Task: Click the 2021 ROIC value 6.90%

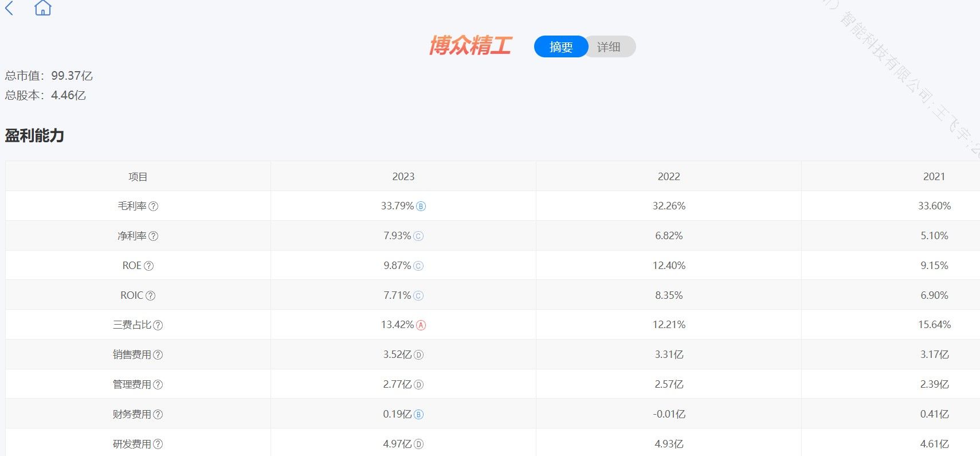Action: [934, 295]
